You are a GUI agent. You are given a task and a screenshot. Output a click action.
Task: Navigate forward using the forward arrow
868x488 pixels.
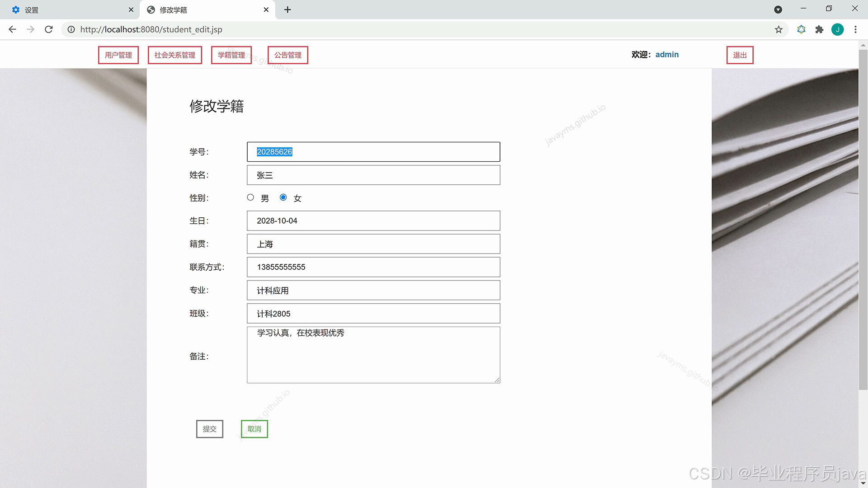click(30, 29)
